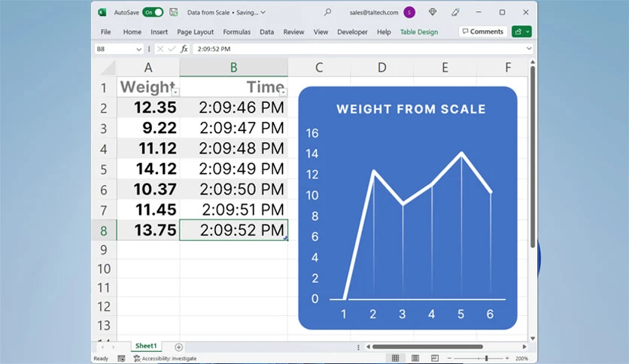The height and width of the screenshot is (364, 629).
Task: Expand the Name Box dropdown arrow
Action: [x=138, y=49]
